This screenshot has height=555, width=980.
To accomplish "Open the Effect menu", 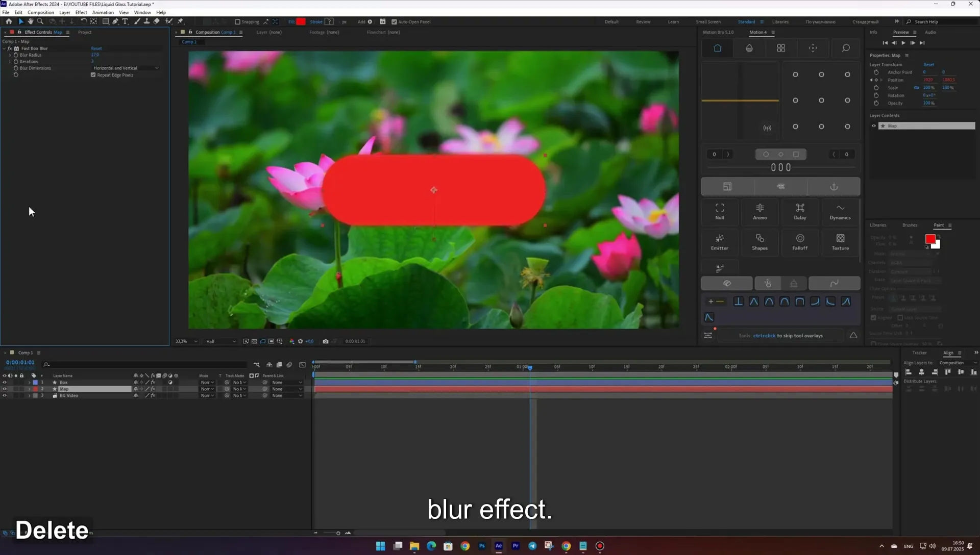I will click(81, 12).
